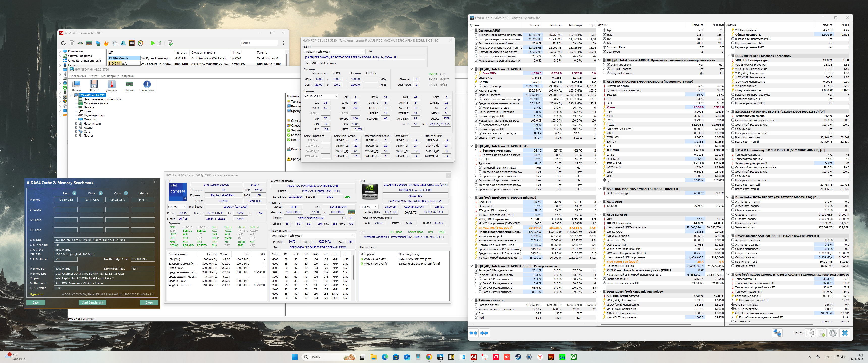The height and width of the screenshot is (363, 868).
Task: Open the MC #0, CH #0 dropdown
Action: click(320, 96)
